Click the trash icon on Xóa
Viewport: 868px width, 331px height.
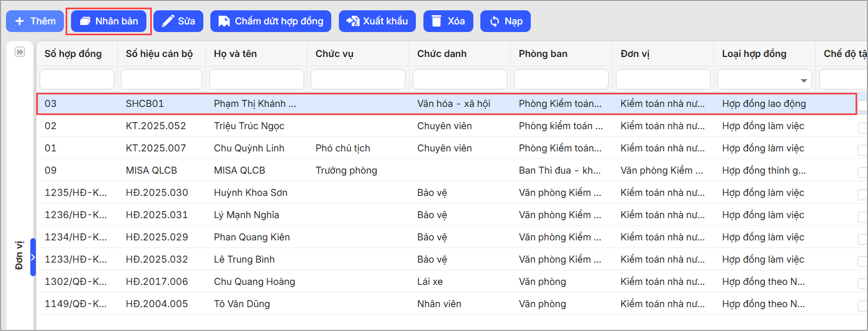[x=436, y=21]
